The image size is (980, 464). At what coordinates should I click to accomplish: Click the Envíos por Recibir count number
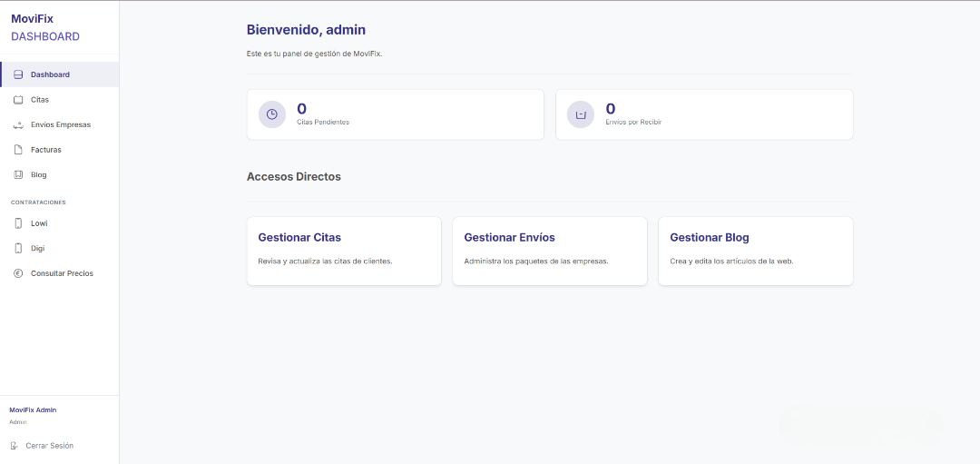click(611, 109)
